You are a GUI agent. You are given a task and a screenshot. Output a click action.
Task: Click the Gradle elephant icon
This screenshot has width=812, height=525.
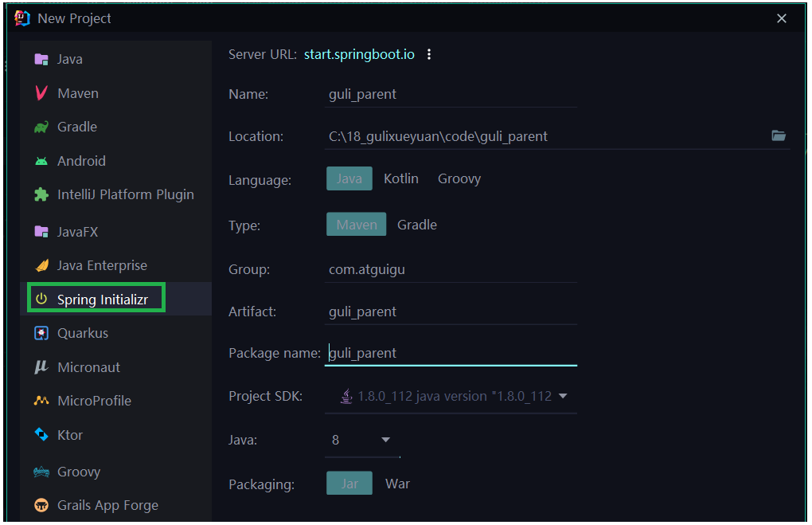(41, 127)
